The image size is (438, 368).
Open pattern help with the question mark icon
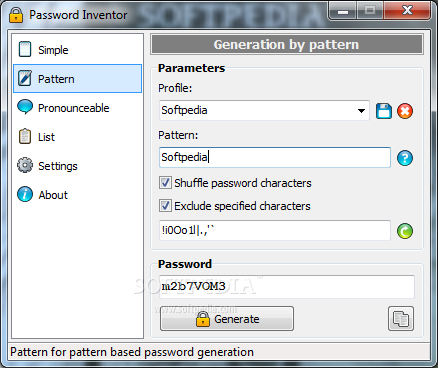405,158
